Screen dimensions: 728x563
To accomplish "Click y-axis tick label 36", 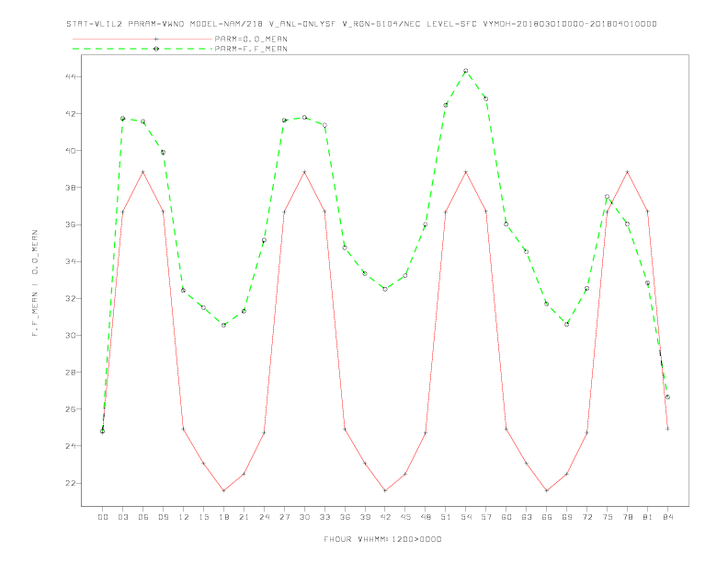I will click(71, 224).
